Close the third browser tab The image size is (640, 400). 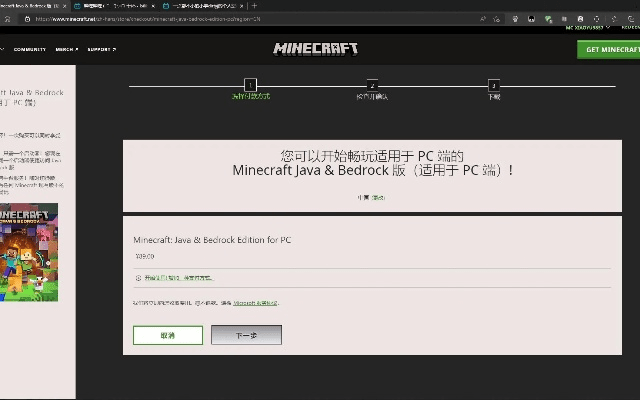[x=242, y=6]
